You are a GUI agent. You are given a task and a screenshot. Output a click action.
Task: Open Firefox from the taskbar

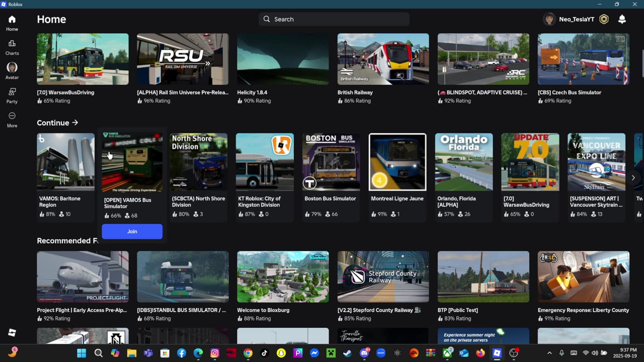click(x=480, y=353)
